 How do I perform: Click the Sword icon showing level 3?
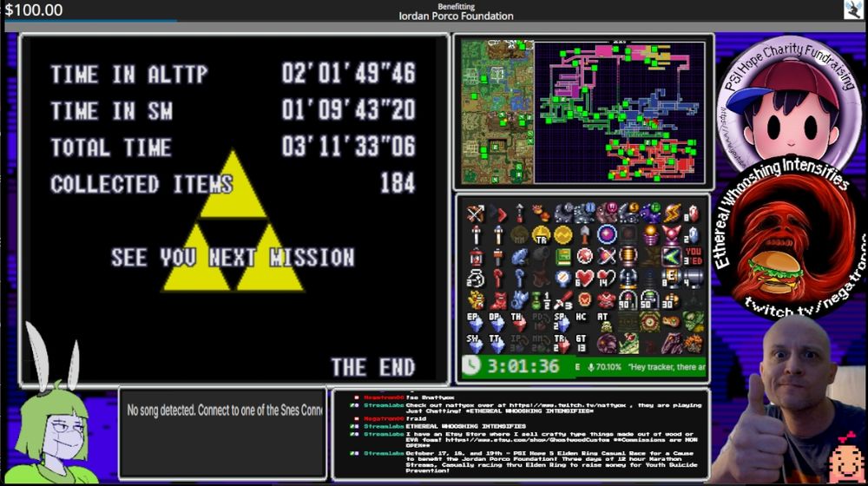(x=563, y=300)
